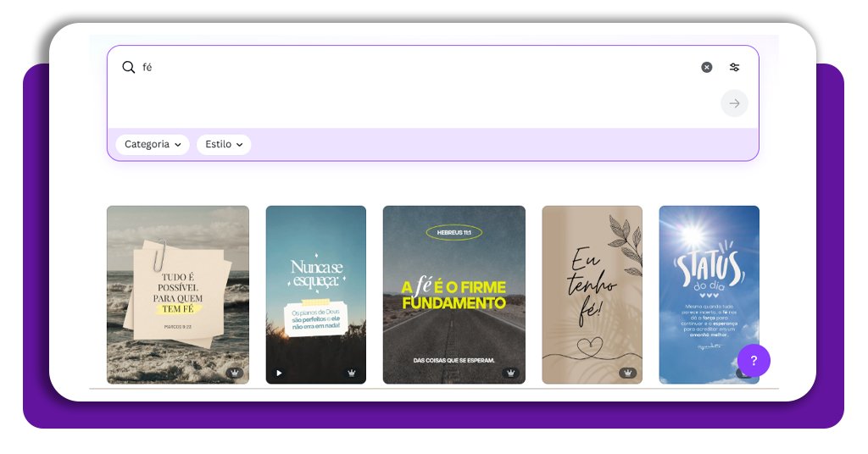Click the crown badge on the 'Nunca se esqueça' template
The image size is (868, 454).
click(x=351, y=373)
